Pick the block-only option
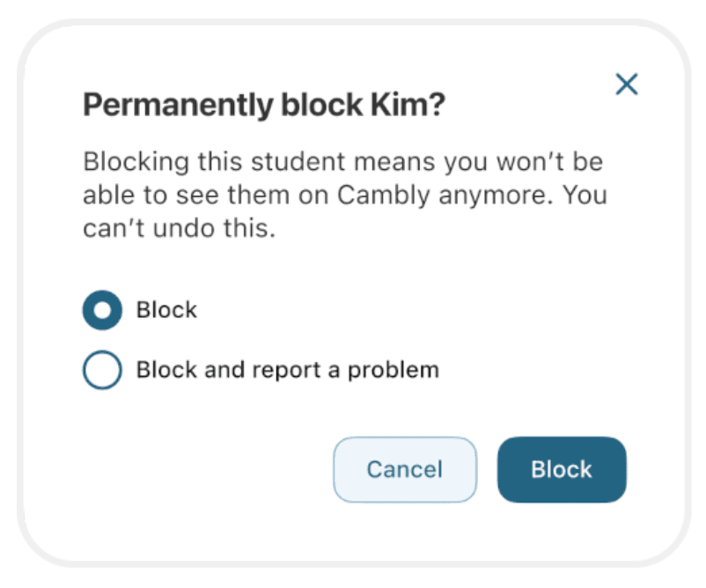The image size is (706, 588). pyautogui.click(x=102, y=311)
